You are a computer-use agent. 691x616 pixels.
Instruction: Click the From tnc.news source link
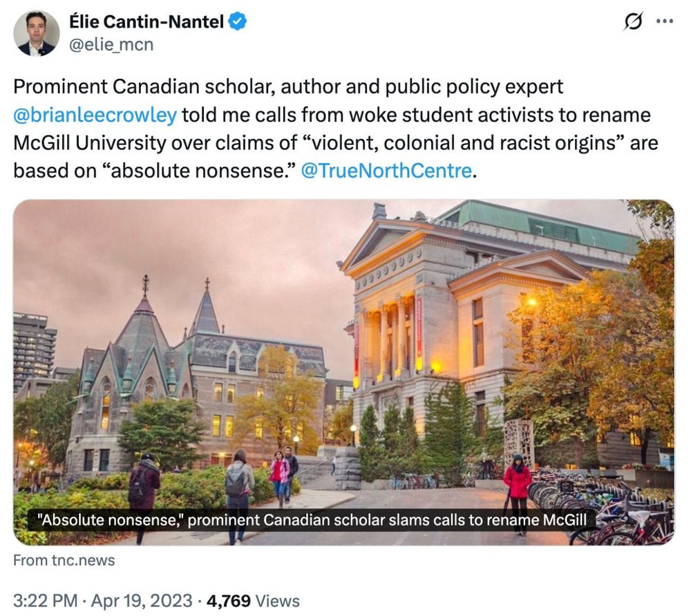point(61,561)
